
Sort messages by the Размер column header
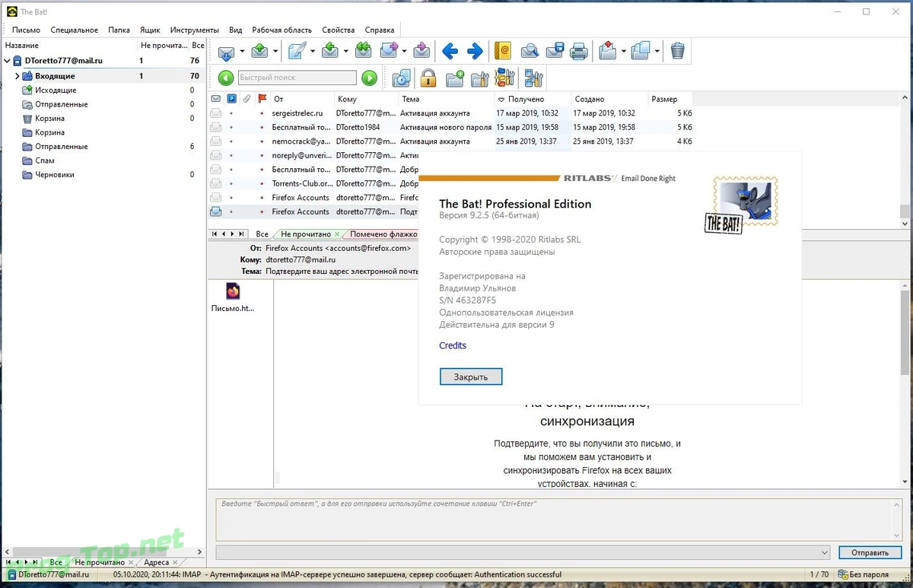[671, 99]
